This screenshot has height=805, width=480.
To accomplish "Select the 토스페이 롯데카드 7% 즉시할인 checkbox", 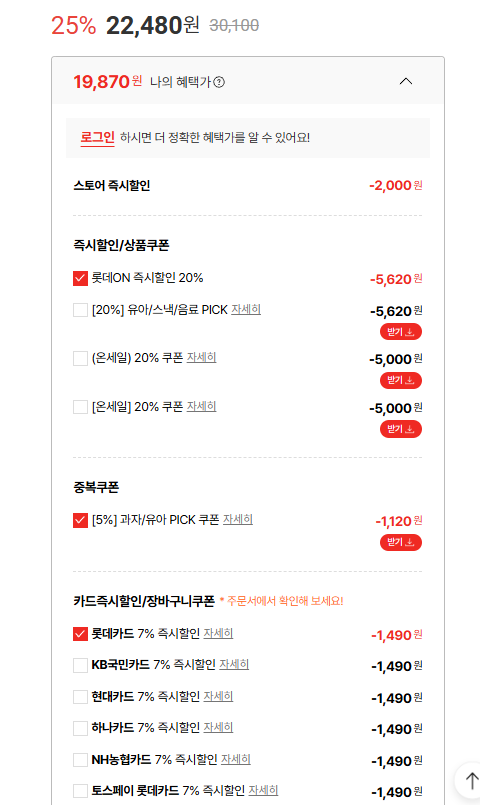I will pyautogui.click(x=81, y=791).
